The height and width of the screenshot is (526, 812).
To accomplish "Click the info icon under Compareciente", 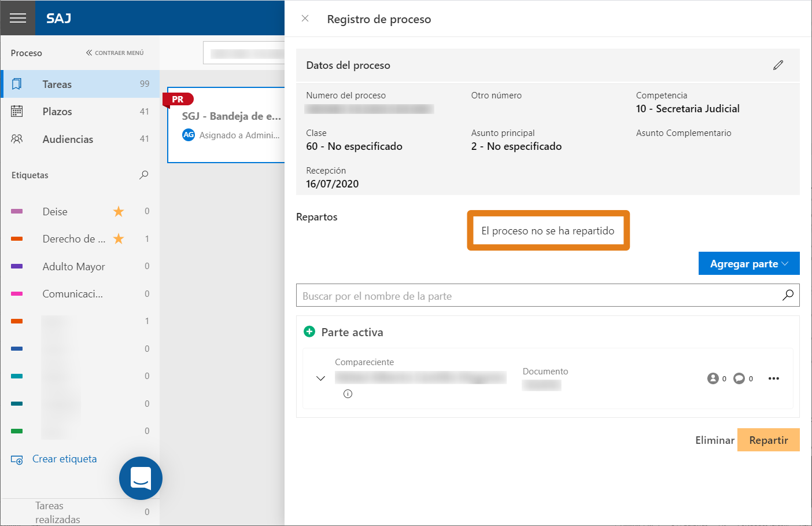I will (348, 394).
